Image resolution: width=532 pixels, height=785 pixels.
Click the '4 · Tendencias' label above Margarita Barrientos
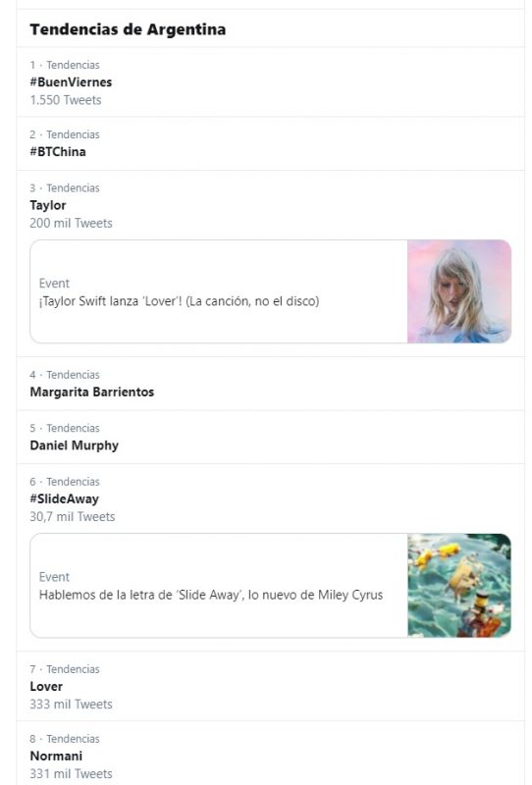tap(65, 375)
